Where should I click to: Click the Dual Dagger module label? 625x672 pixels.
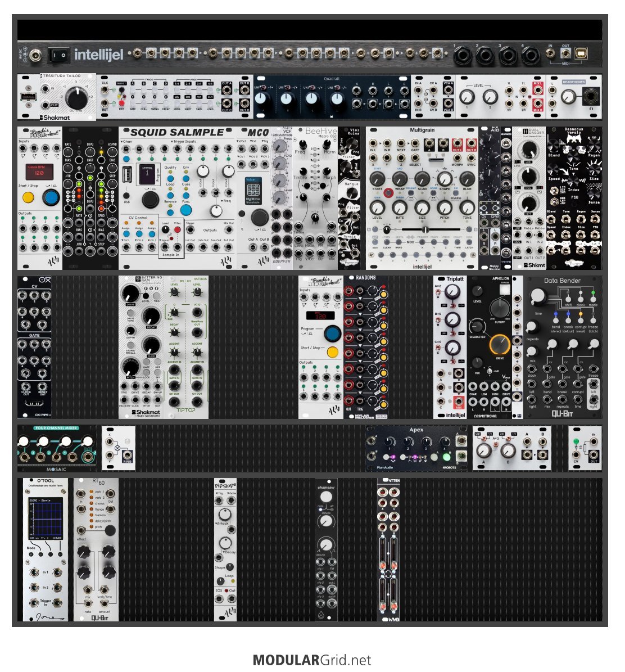click(533, 132)
